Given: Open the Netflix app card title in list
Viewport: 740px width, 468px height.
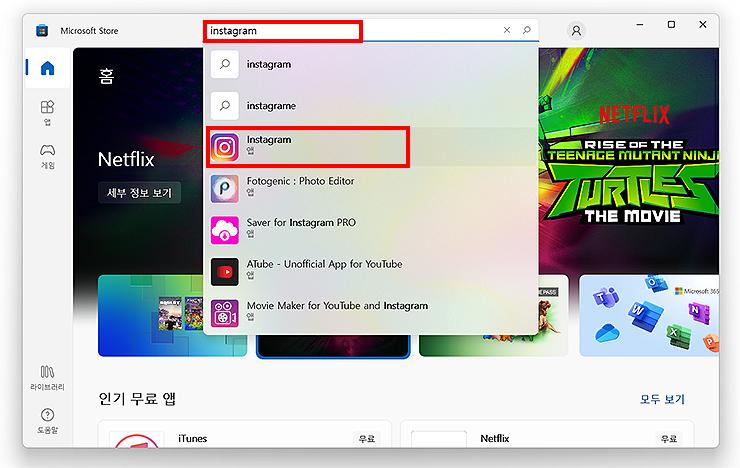Looking at the screenshot, I should (x=495, y=438).
